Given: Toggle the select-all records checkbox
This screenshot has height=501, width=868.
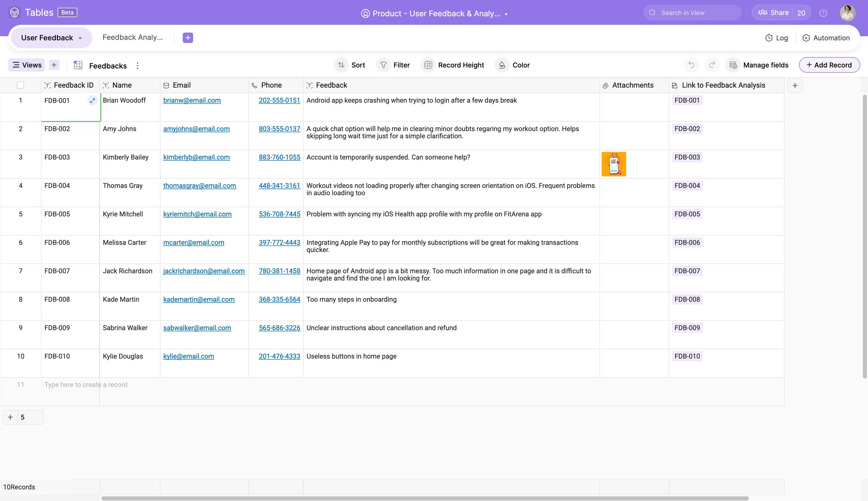Looking at the screenshot, I should 20,85.
